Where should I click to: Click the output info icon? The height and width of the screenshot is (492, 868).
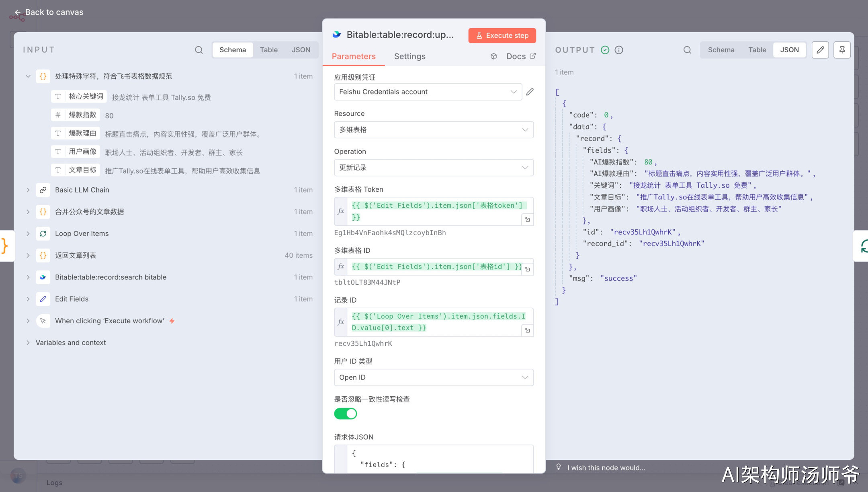point(619,50)
